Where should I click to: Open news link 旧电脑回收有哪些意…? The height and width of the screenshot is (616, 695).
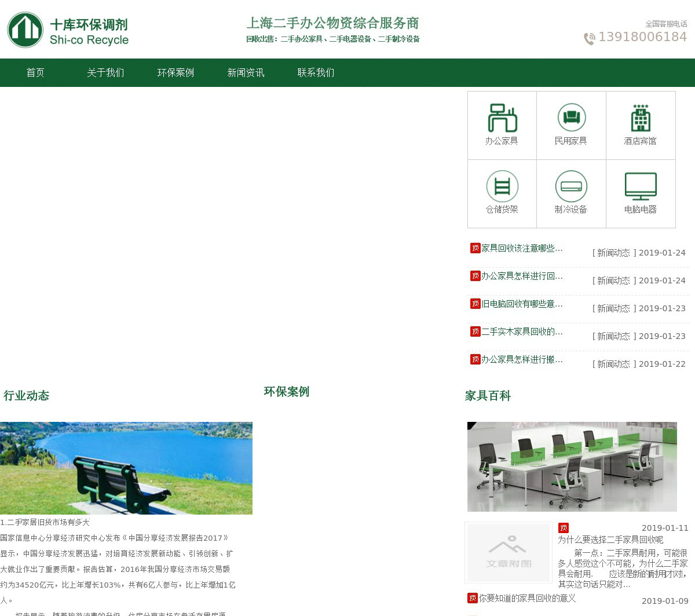pyautogui.click(x=522, y=304)
